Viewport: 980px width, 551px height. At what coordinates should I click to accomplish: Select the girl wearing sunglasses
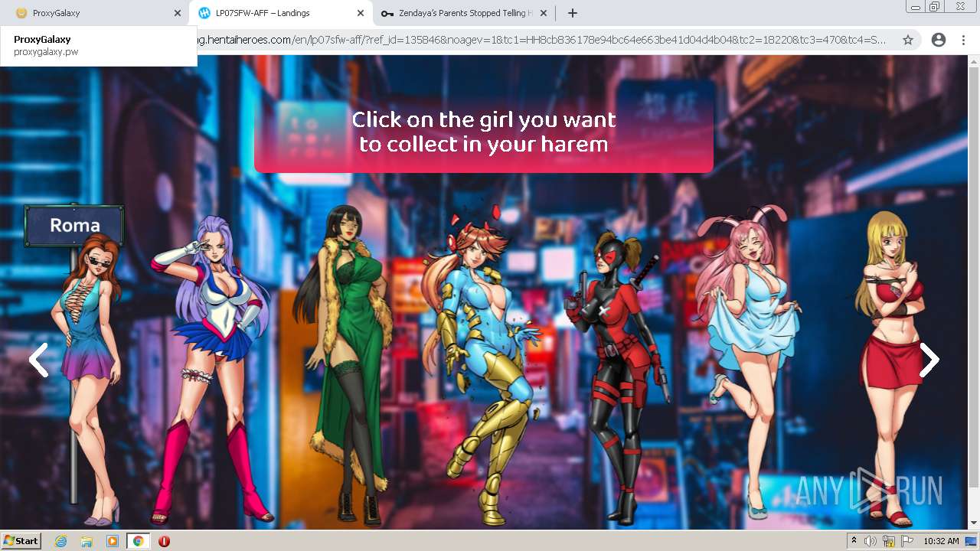pyautogui.click(x=90, y=379)
